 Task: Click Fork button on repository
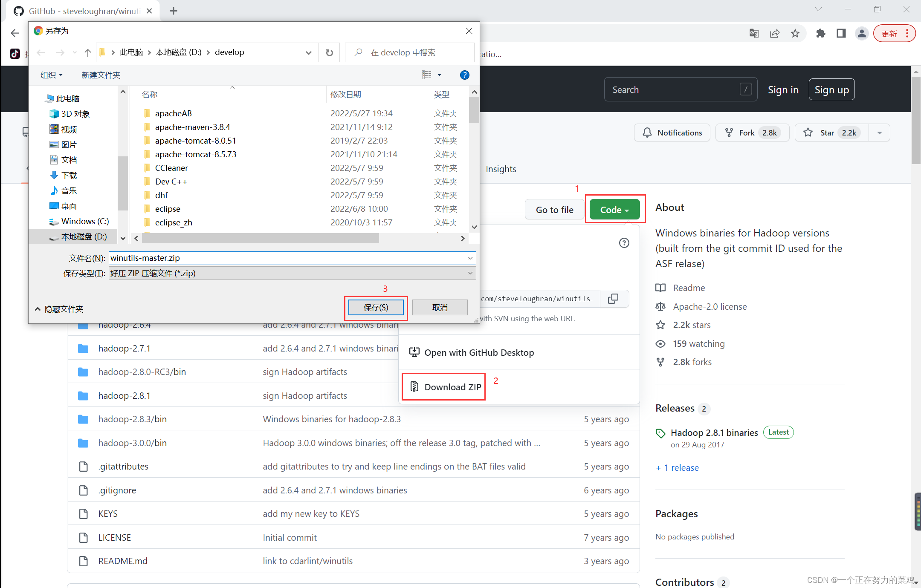point(753,133)
